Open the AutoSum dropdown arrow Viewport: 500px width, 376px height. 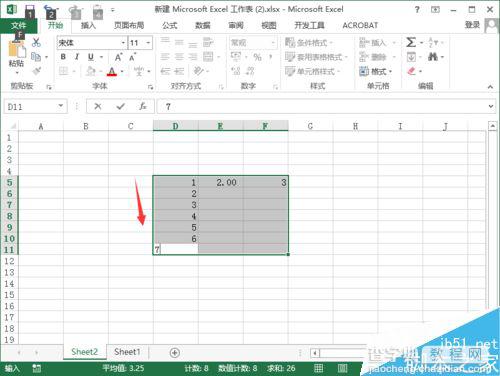(x=421, y=43)
